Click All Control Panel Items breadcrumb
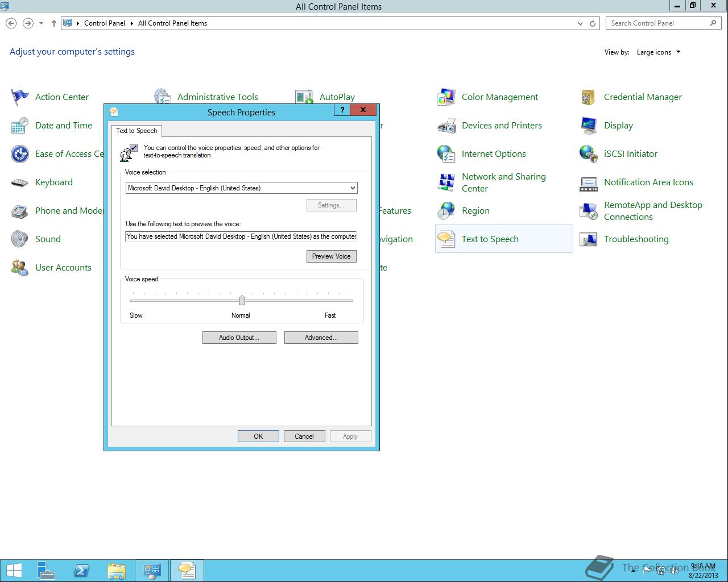 (172, 23)
